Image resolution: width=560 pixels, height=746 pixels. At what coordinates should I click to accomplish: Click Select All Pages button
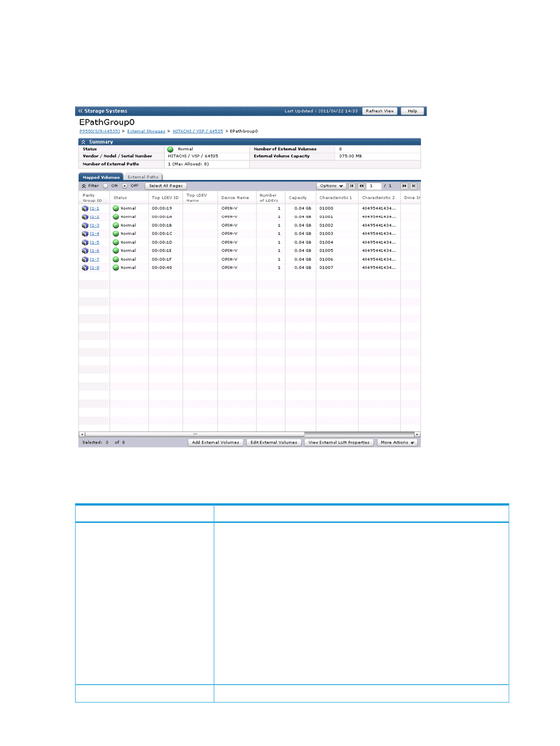(166, 186)
